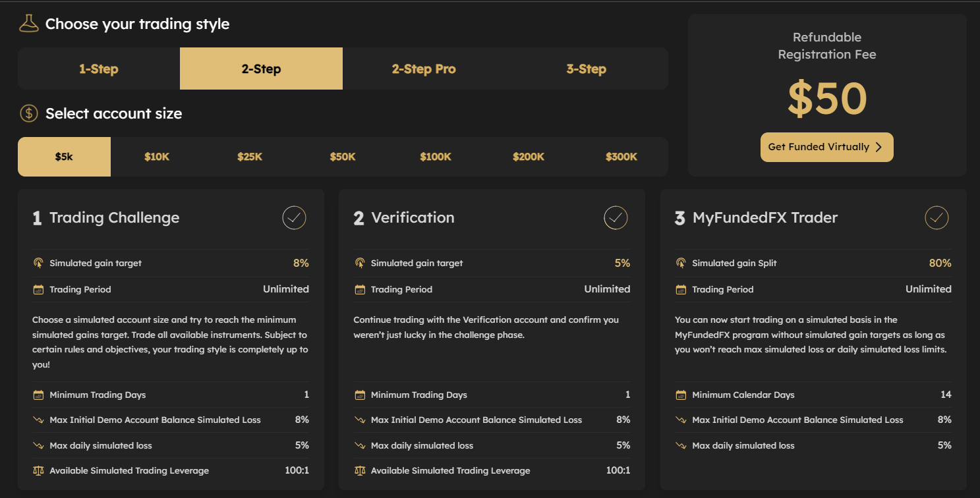Select the $300K account size option
This screenshot has height=498, width=980.
pyautogui.click(x=621, y=157)
